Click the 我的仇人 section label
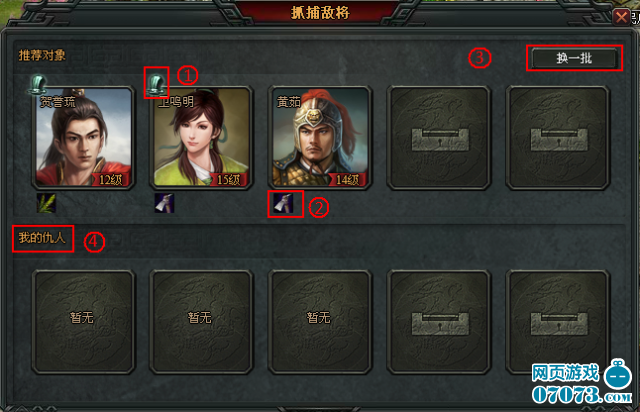 [42, 238]
